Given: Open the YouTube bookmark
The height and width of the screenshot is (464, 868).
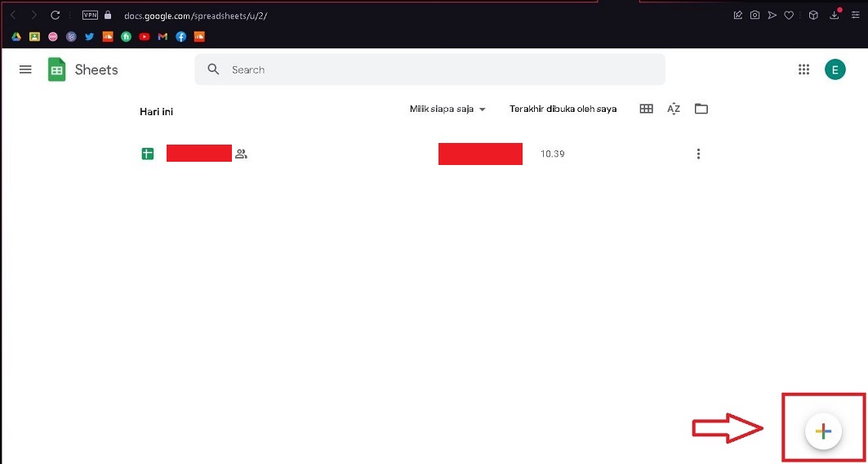Looking at the screenshot, I should [145, 36].
